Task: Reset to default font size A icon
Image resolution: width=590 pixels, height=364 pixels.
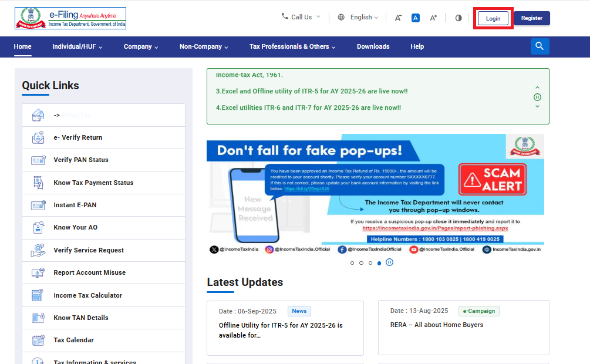Action: click(416, 18)
